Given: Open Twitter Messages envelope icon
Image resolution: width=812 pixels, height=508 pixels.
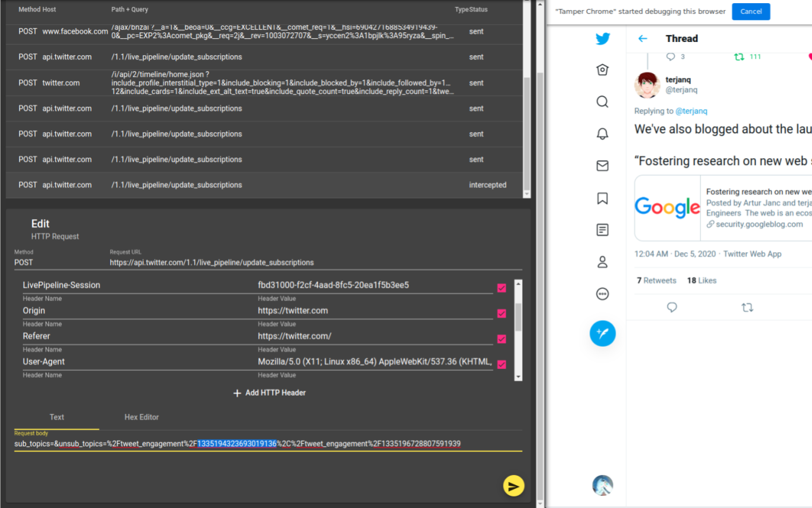Looking at the screenshot, I should [x=603, y=166].
